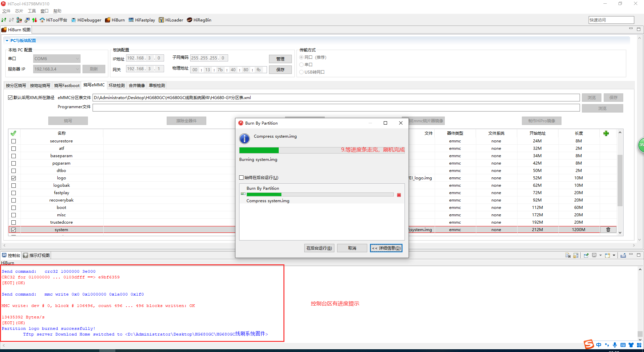Image resolution: width=644 pixels, height=352 pixels.
Task: Launch the HiDebugger tool
Action: [86, 20]
